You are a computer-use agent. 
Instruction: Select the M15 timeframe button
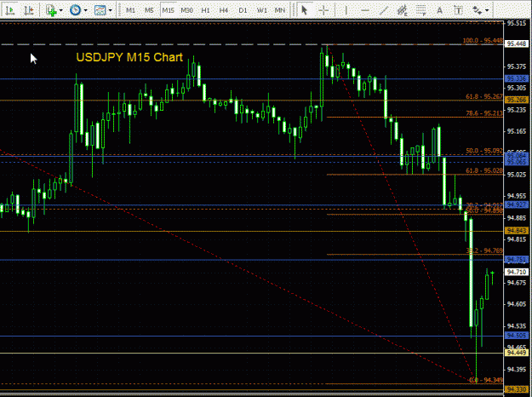168,10
